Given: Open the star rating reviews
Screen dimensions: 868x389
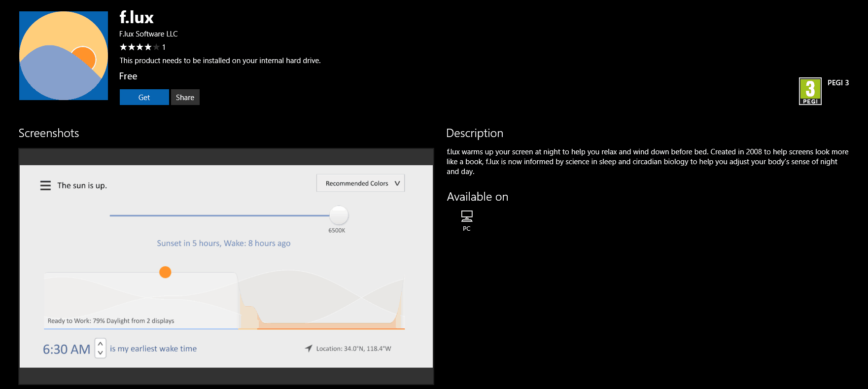Looking at the screenshot, I should (142, 47).
